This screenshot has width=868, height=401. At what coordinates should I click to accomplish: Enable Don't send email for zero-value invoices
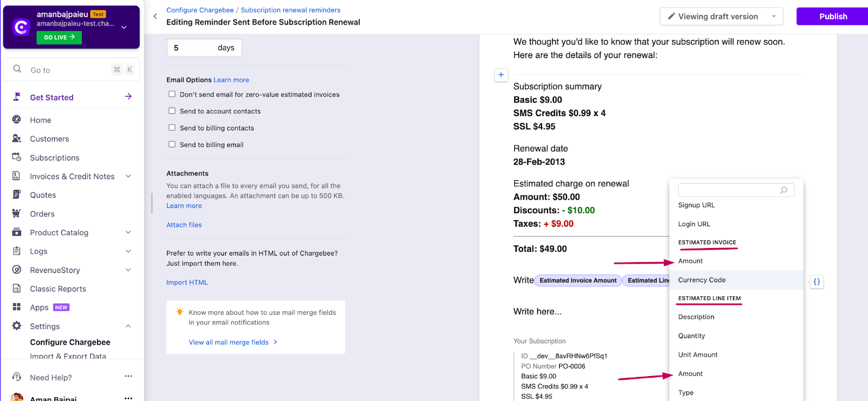(x=172, y=94)
